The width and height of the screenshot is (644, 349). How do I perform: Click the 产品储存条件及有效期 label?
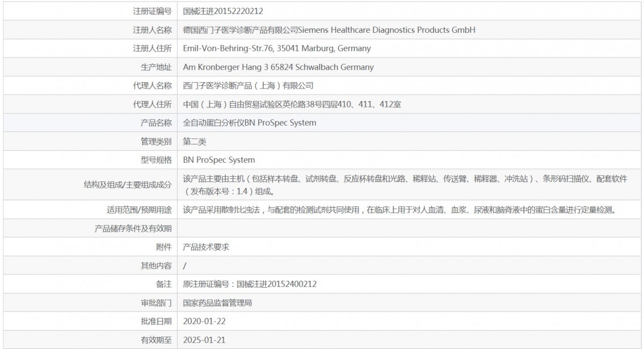(x=133, y=228)
